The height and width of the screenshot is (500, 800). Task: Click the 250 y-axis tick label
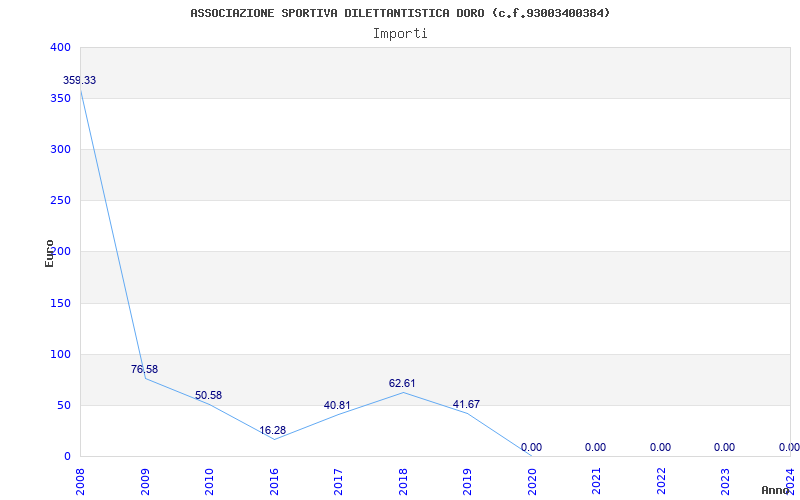pyautogui.click(x=60, y=201)
